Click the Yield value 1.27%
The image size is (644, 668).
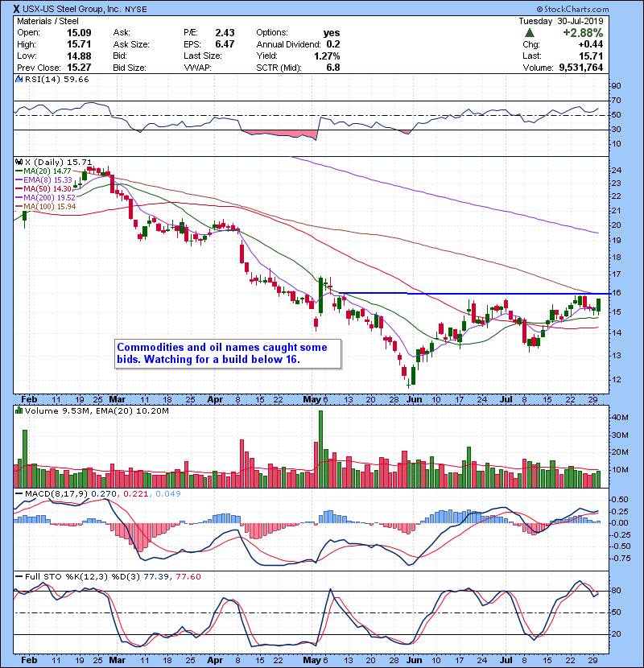(x=327, y=56)
